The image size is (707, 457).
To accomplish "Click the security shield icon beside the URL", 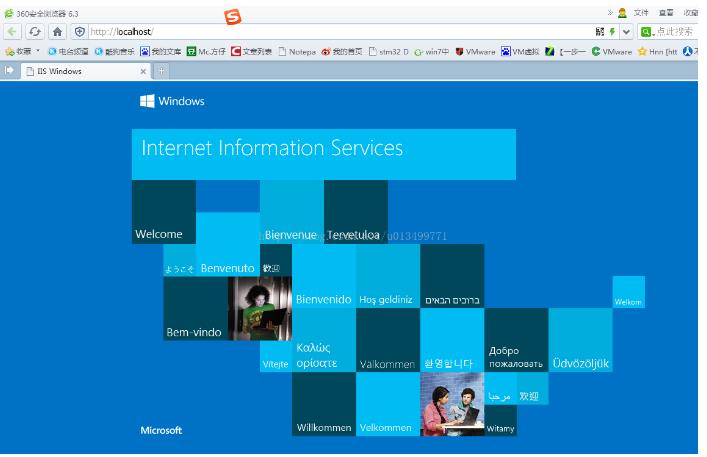I will pyautogui.click(x=80, y=32).
